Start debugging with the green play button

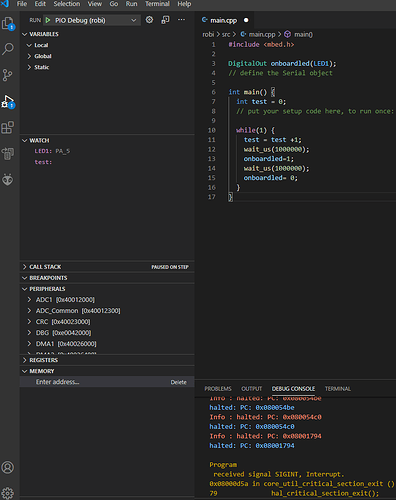(48, 20)
